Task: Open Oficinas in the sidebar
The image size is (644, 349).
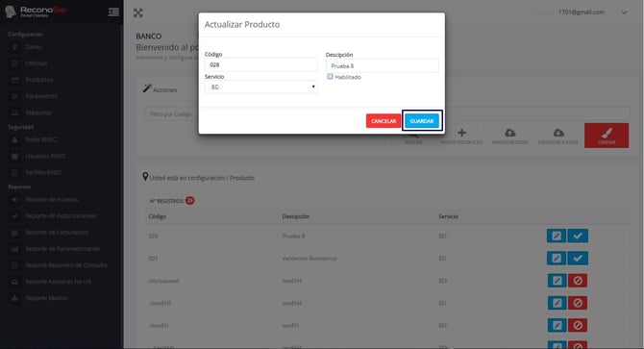Action: 37,63
